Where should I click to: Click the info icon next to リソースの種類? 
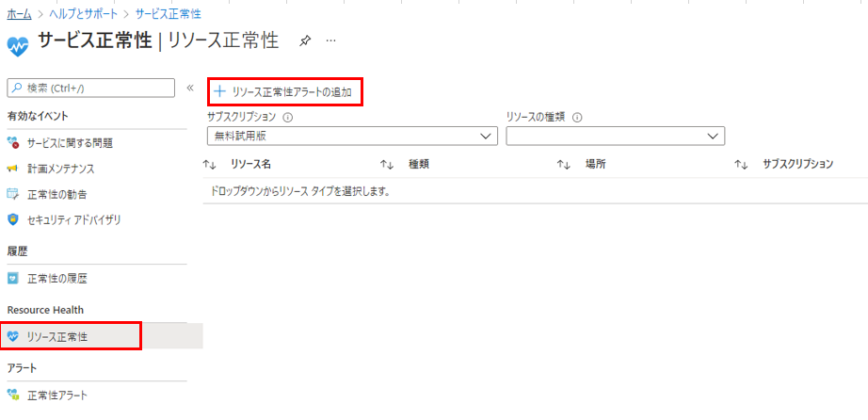click(x=577, y=118)
